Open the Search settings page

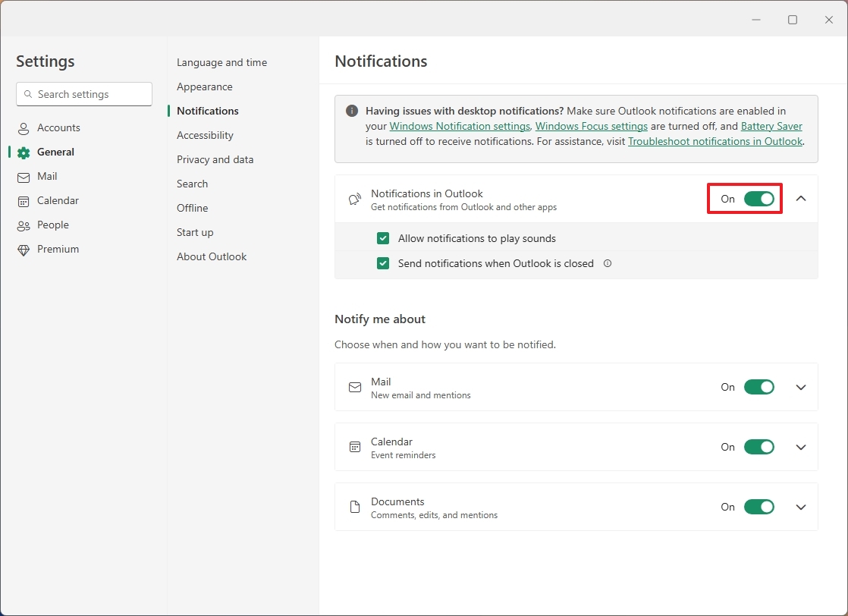(192, 184)
